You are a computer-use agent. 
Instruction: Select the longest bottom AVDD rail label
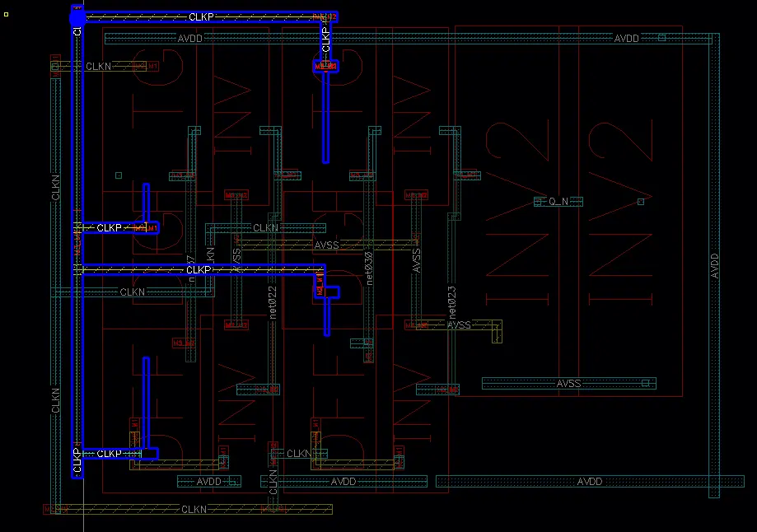click(x=590, y=481)
